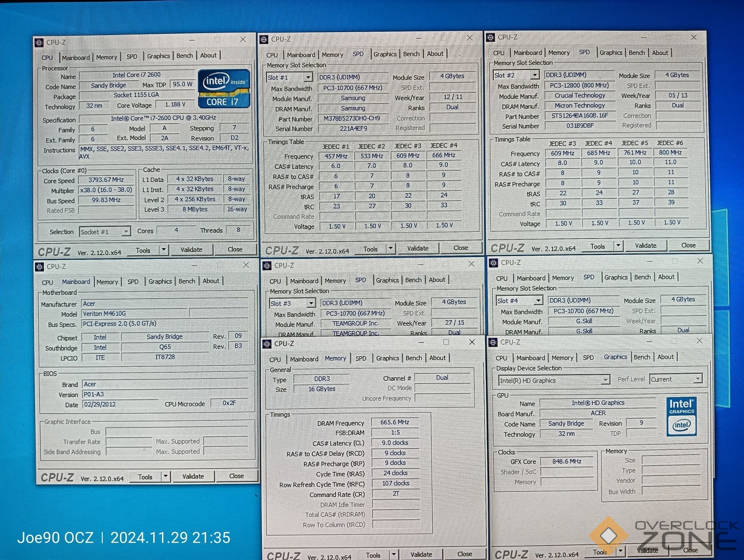Select Graphics tab in the Slot #1 SPD window
Image resolution: width=744 pixels, height=560 pixels.
click(385, 55)
